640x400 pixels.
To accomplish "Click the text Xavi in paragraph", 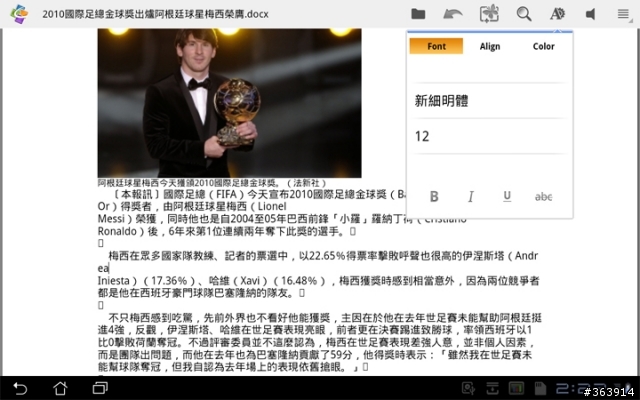I will pos(250,281).
